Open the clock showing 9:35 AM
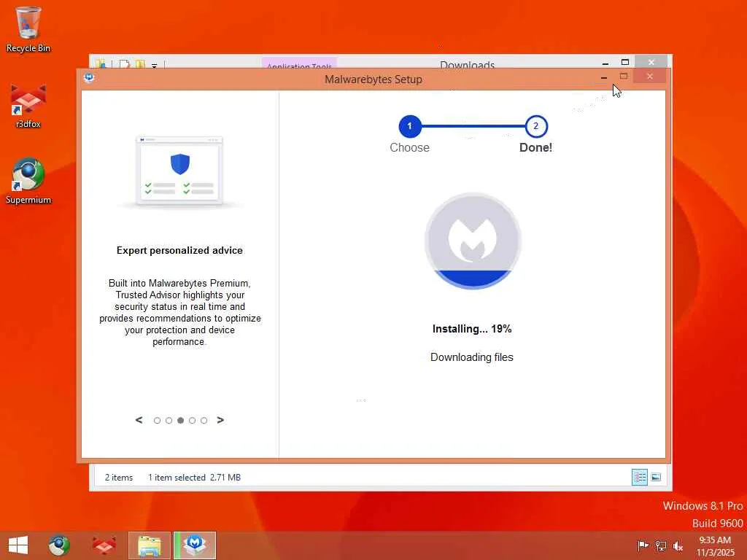This screenshot has width=747, height=560. [715, 545]
